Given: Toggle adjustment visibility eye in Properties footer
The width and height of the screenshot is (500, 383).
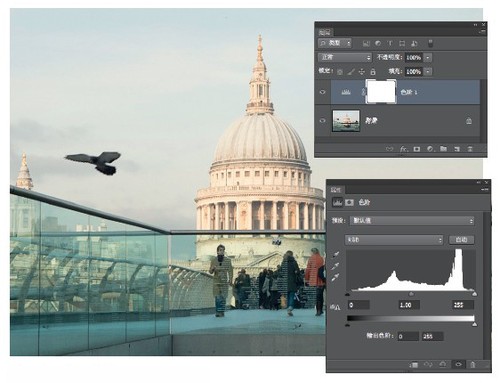Looking at the screenshot, I should 458,365.
